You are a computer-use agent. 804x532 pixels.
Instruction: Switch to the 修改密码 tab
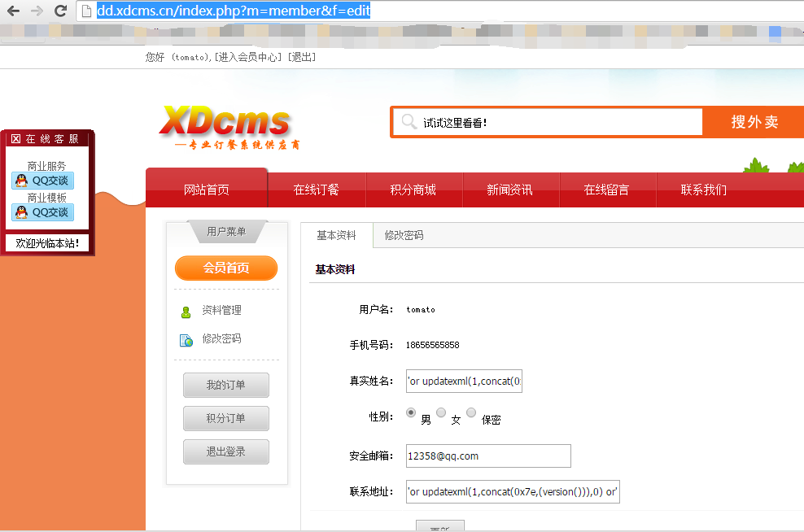(x=404, y=235)
